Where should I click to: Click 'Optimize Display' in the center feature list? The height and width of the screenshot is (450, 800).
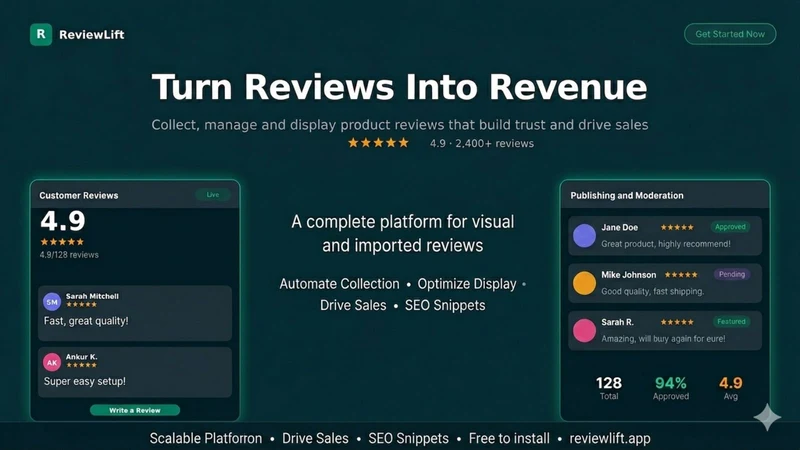(x=467, y=284)
